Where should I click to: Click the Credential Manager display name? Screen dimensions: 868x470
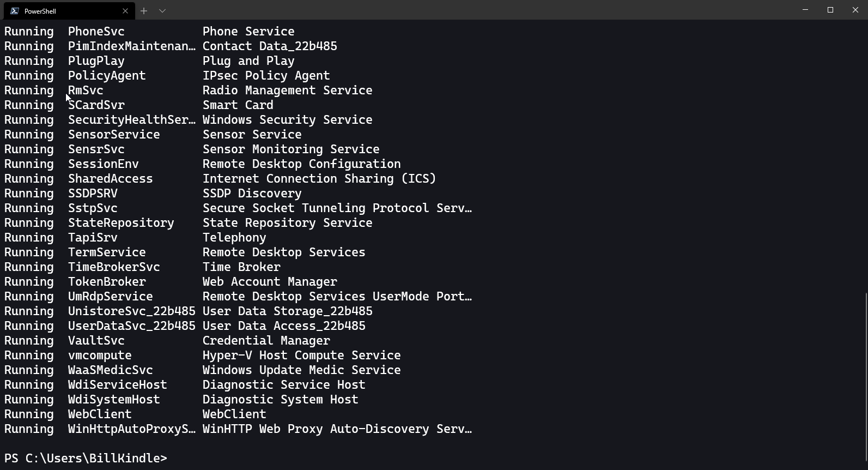266,341
